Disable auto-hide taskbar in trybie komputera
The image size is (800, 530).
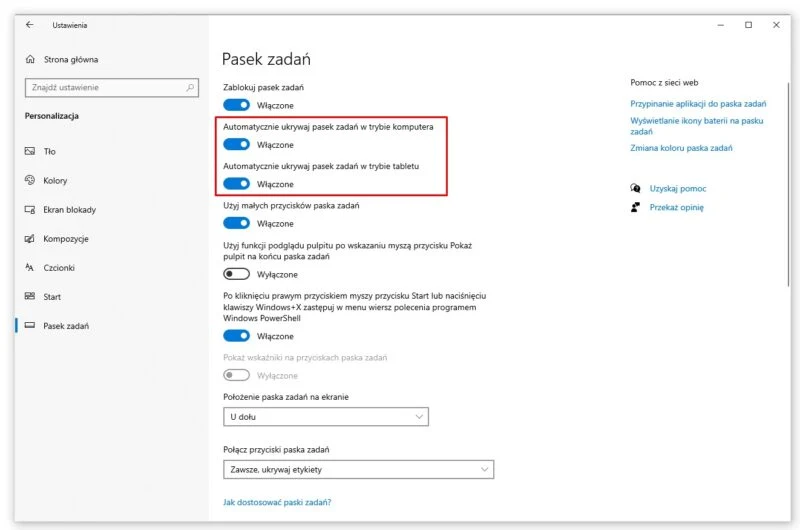[x=236, y=145]
